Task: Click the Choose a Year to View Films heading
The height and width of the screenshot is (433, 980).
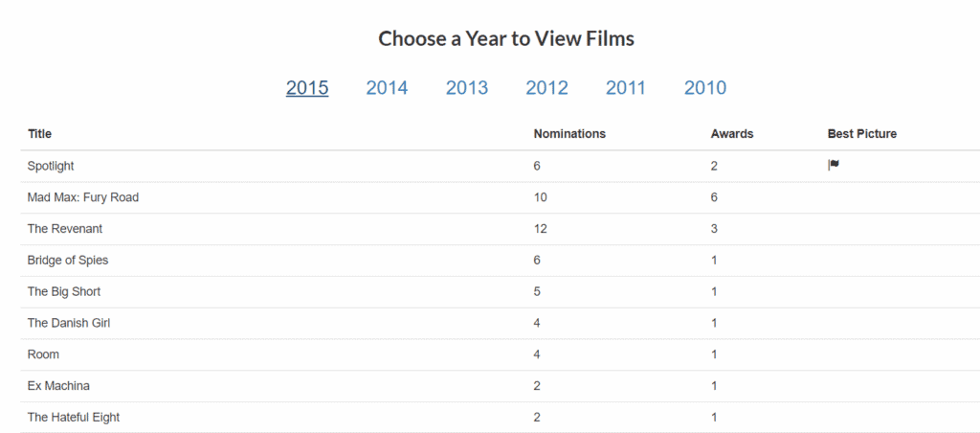Action: click(x=506, y=39)
